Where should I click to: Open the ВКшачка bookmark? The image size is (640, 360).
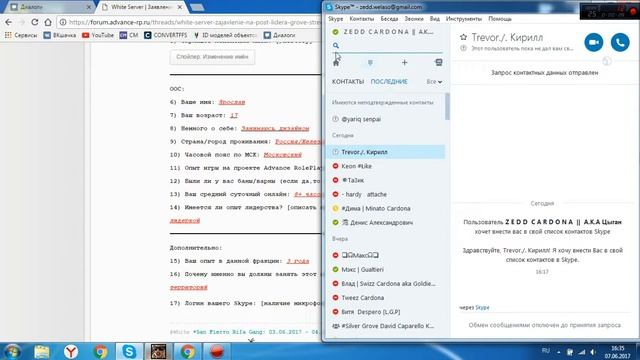[60, 35]
